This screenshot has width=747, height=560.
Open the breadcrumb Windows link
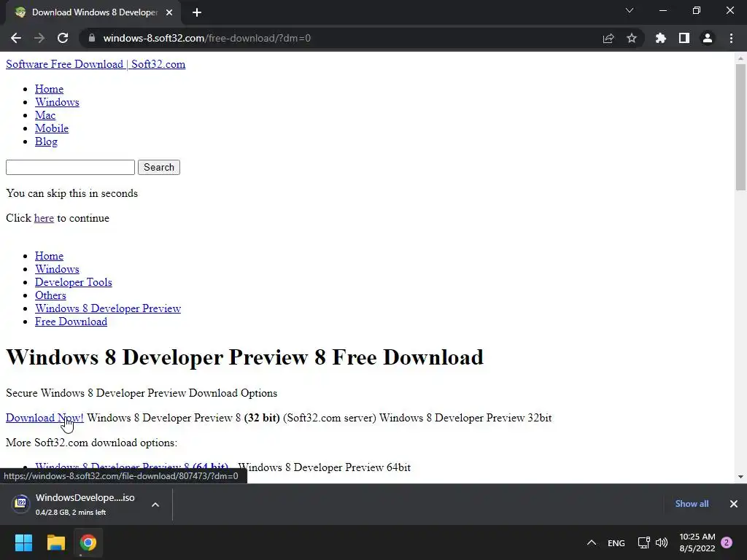tap(57, 269)
